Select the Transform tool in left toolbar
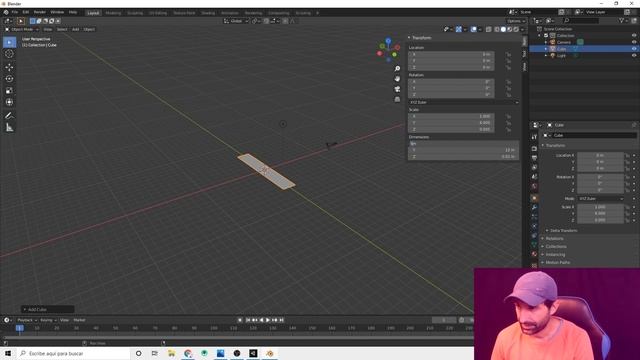The height and width of the screenshot is (360, 640). [x=9, y=102]
